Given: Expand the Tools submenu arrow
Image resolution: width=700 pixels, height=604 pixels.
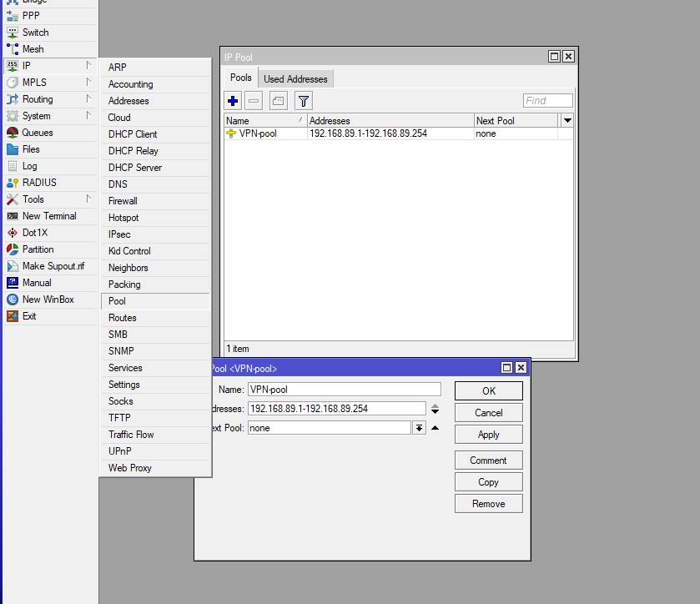Looking at the screenshot, I should coord(88,199).
